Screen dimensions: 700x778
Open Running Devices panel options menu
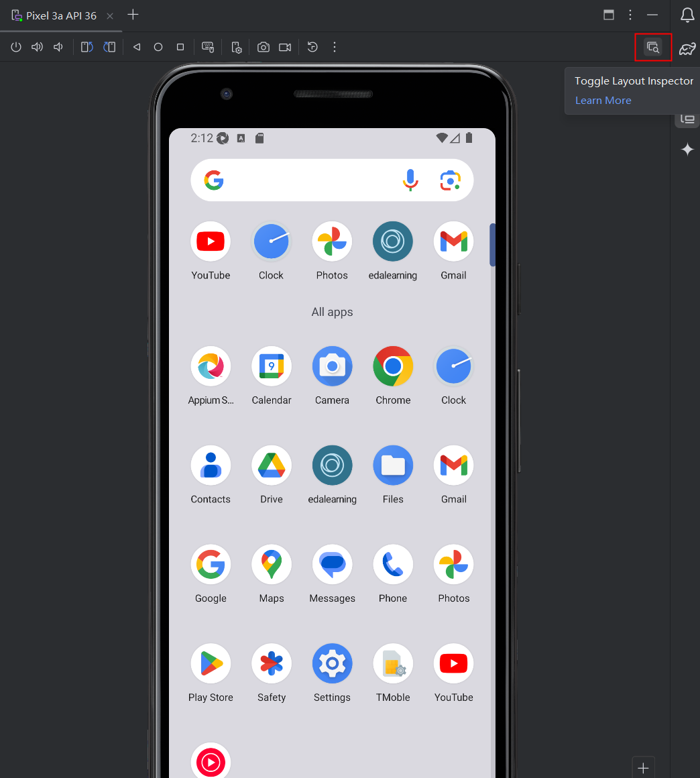(x=630, y=15)
